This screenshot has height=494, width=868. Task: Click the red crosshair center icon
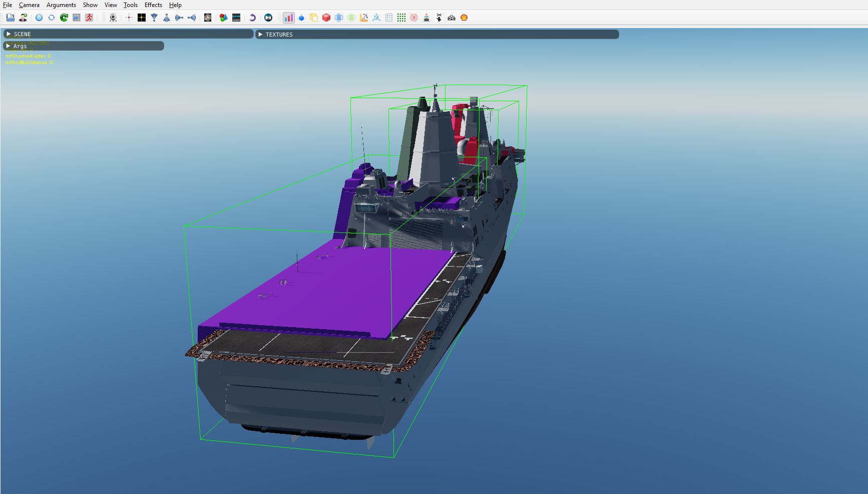pos(129,18)
